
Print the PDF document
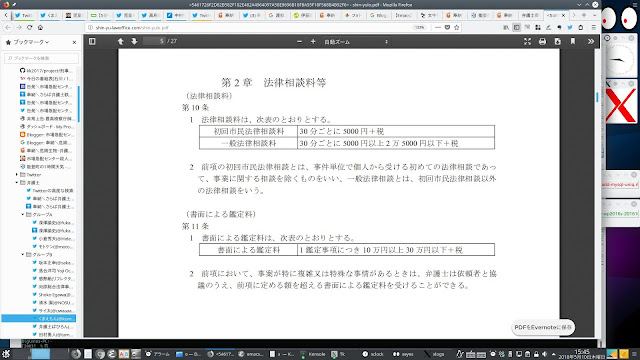tap(542, 41)
